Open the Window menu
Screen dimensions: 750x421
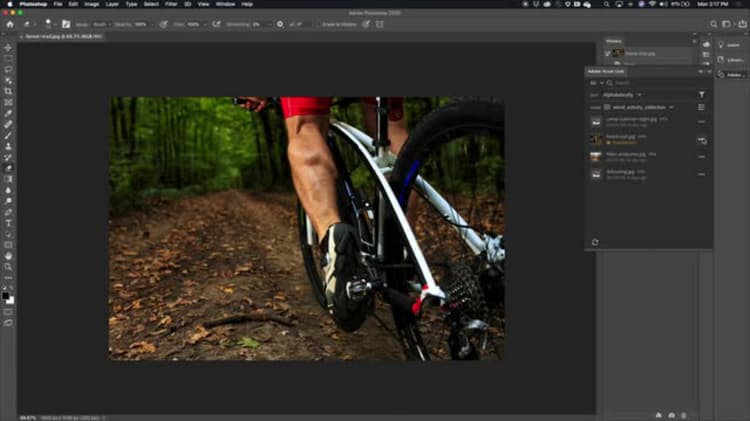click(x=225, y=4)
